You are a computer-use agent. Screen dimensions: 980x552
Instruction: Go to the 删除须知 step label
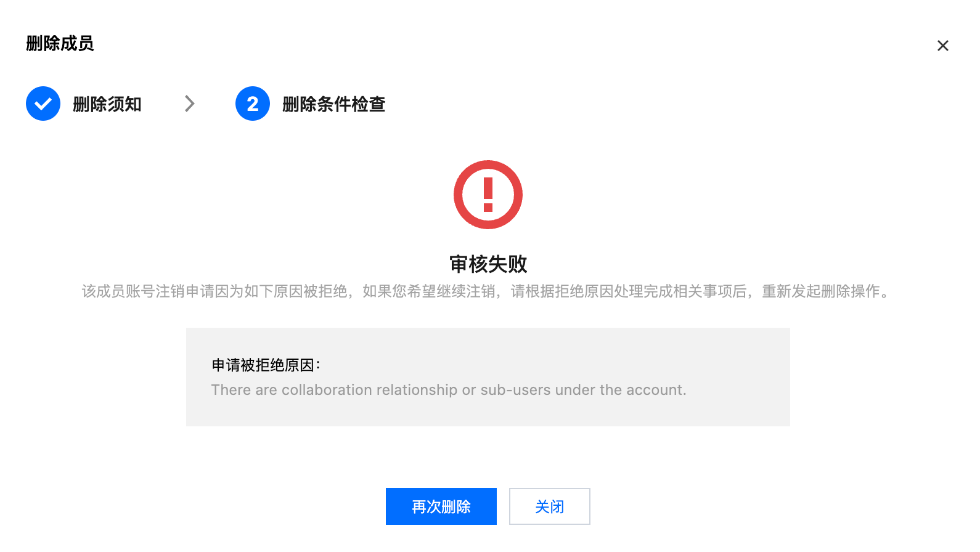click(107, 104)
